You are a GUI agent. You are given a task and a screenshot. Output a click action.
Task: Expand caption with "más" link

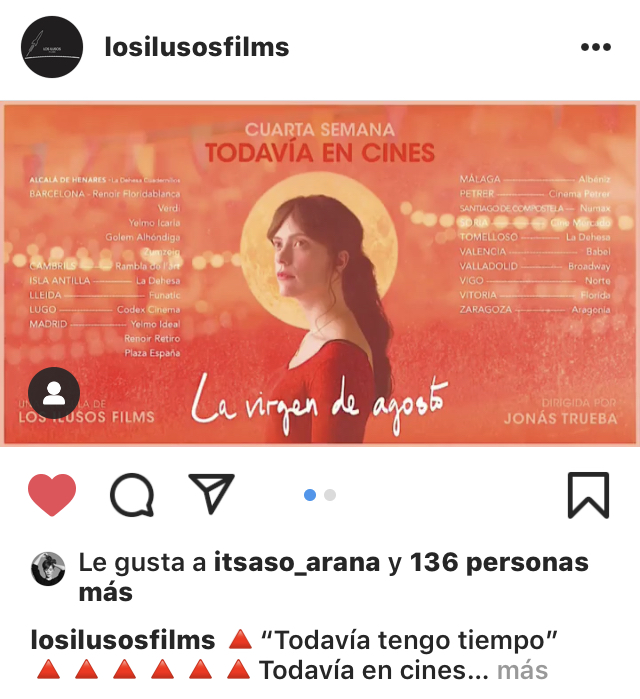(x=522, y=670)
